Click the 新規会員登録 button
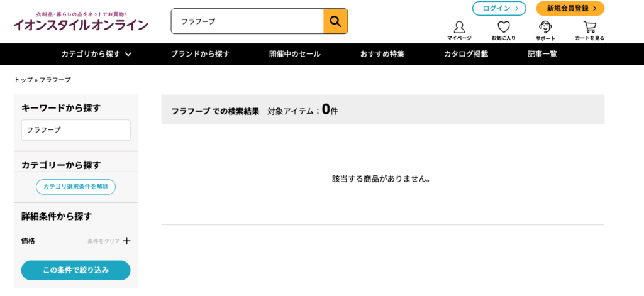This screenshot has width=644, height=296. tap(570, 8)
